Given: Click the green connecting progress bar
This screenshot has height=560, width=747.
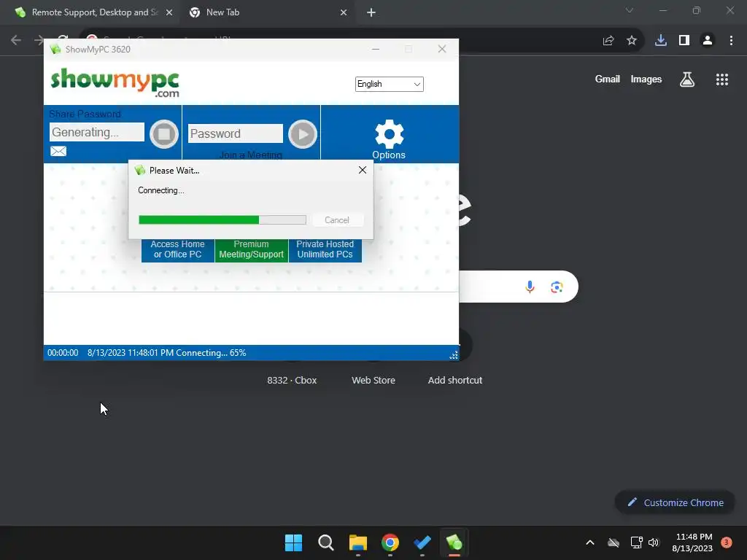Looking at the screenshot, I should pyautogui.click(x=222, y=219).
